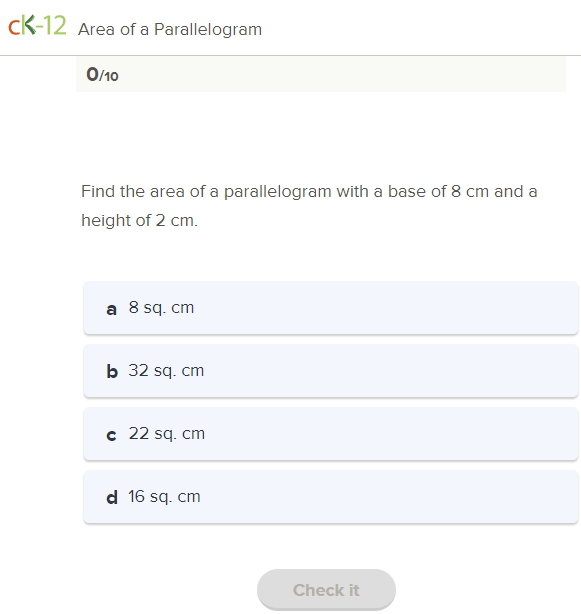
Task: Click the '16 sq. cm' answer text
Action: (x=164, y=497)
